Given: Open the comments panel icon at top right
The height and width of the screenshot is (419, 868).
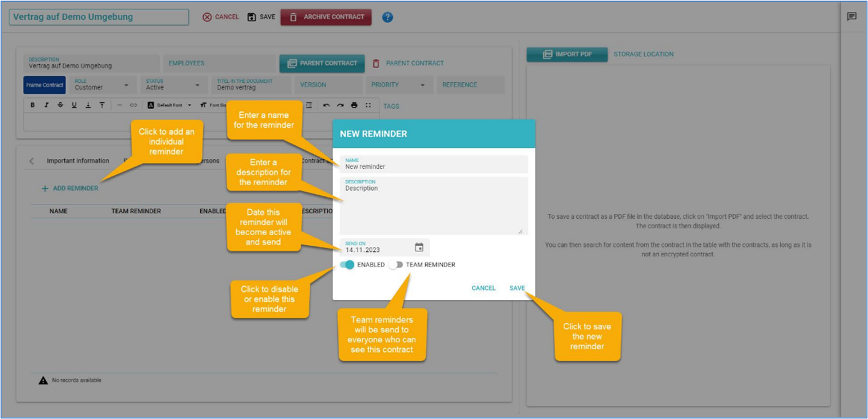Looking at the screenshot, I should point(852,17).
